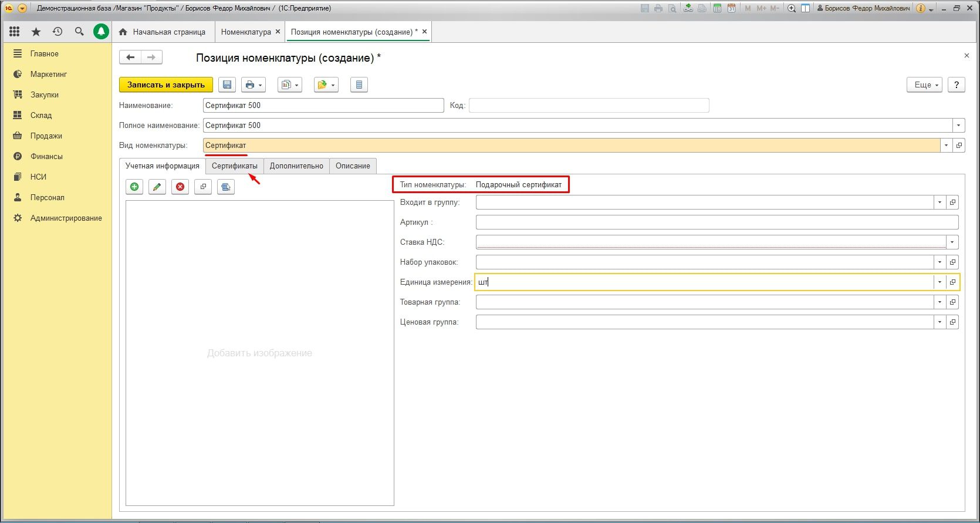
Task: Expand the Вид номенклатуры dropdown arrow
Action: (x=946, y=146)
